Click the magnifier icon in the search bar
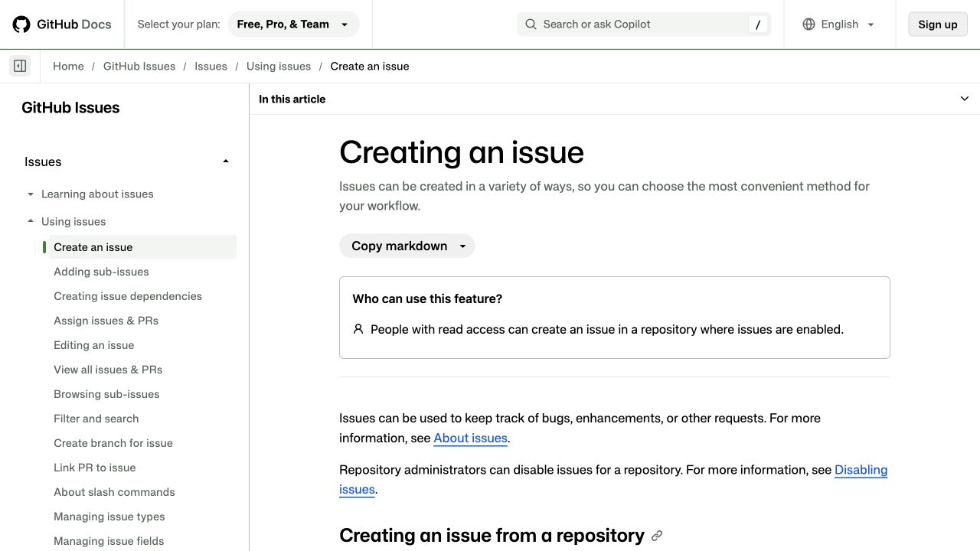 coord(531,24)
